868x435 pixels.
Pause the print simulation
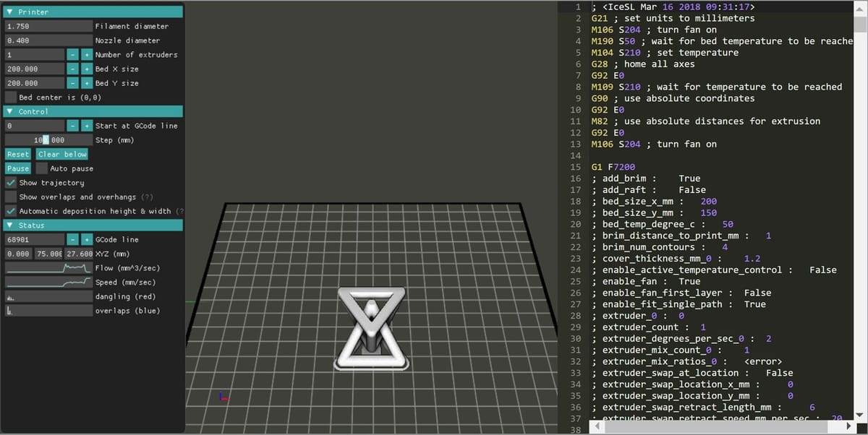[18, 168]
